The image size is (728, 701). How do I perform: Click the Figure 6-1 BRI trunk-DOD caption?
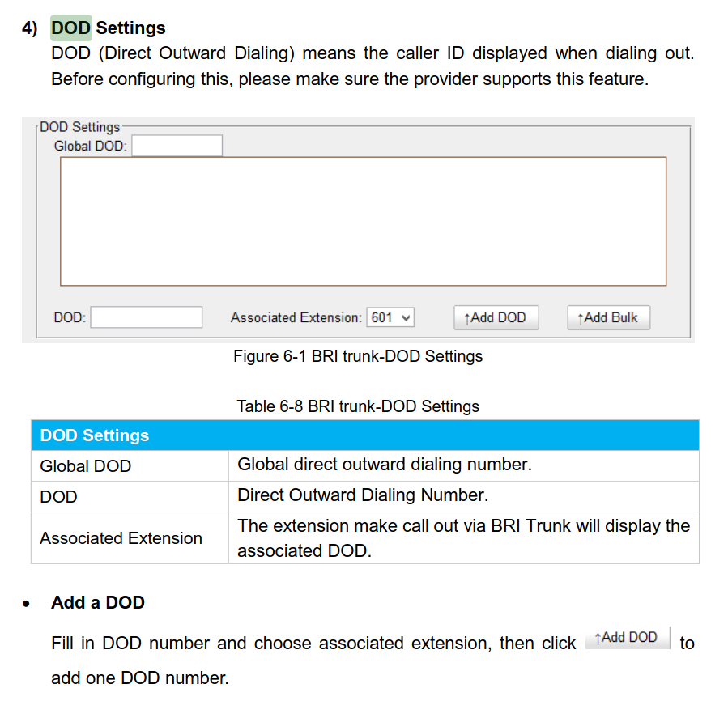pos(358,356)
